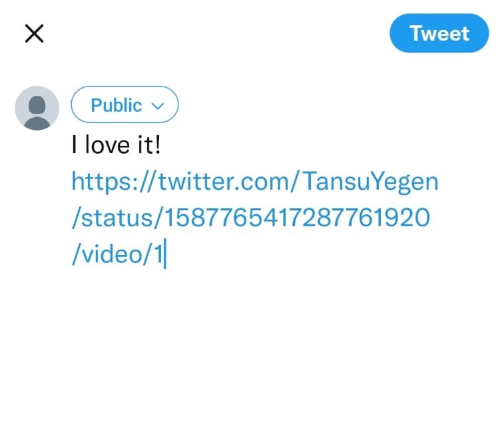Click the 'TansuYegen' username in the URL
The image size is (504, 424).
pyautogui.click(x=371, y=182)
